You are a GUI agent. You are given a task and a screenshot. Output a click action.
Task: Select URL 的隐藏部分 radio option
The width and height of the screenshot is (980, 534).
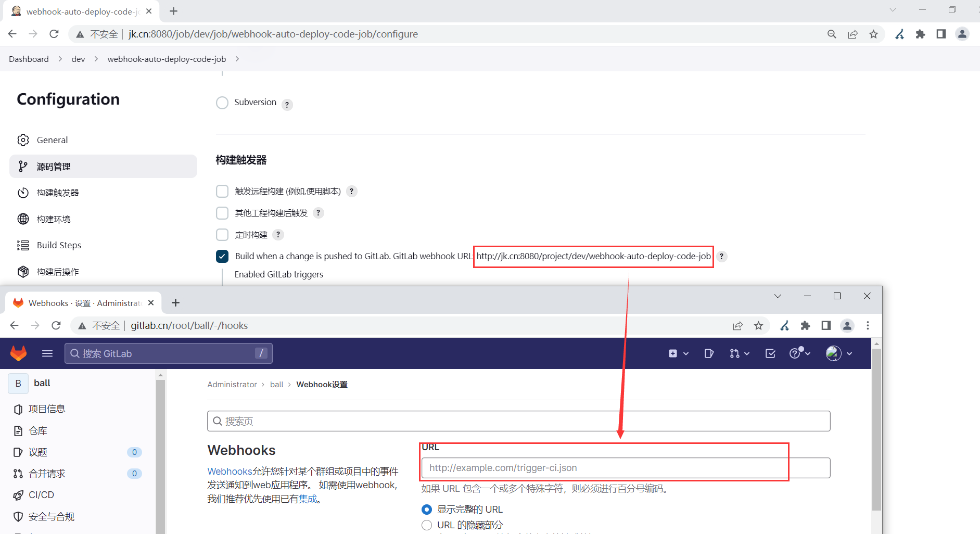(x=427, y=525)
